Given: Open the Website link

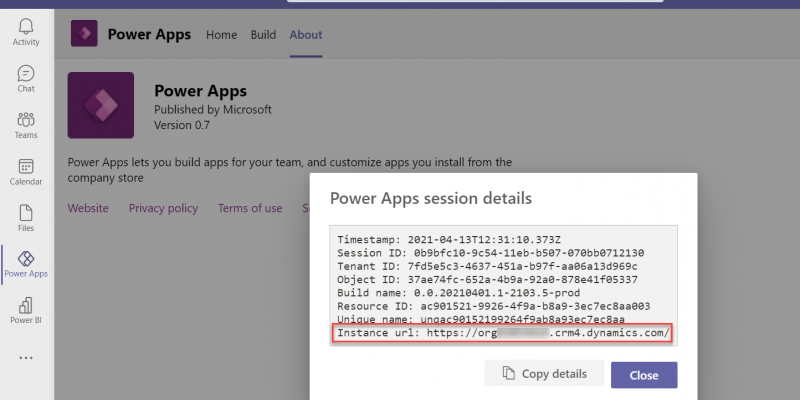Looking at the screenshot, I should [x=88, y=208].
